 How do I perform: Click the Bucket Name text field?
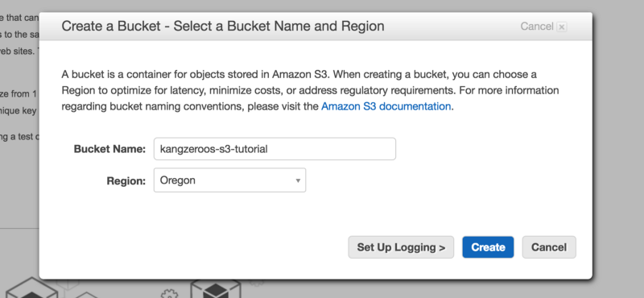[275, 149]
